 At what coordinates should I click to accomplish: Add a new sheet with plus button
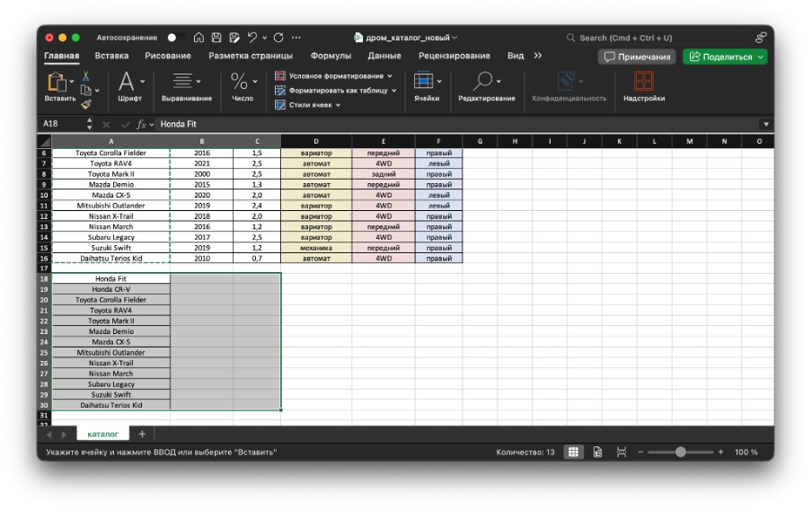(142, 434)
